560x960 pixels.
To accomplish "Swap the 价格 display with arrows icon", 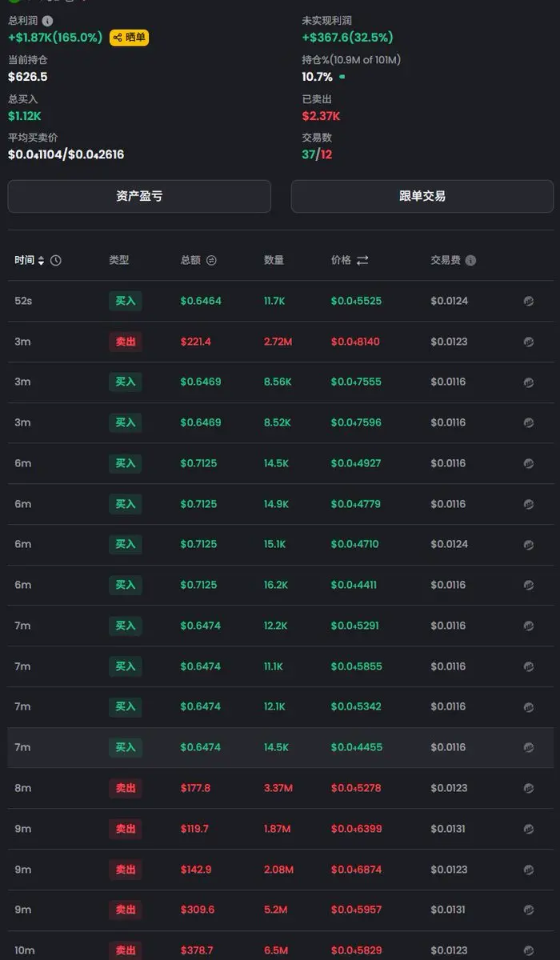I will coord(362,261).
